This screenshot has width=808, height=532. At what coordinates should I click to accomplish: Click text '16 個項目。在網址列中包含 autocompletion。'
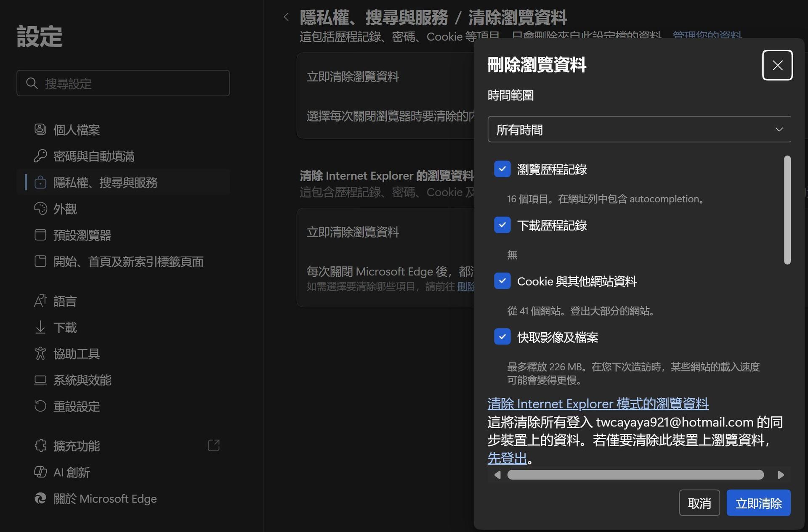[606, 199]
